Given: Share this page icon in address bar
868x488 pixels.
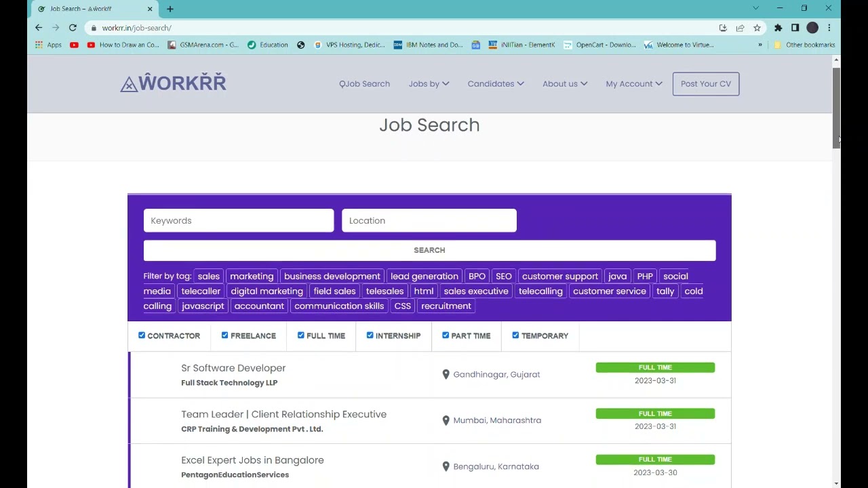Looking at the screenshot, I should point(740,28).
